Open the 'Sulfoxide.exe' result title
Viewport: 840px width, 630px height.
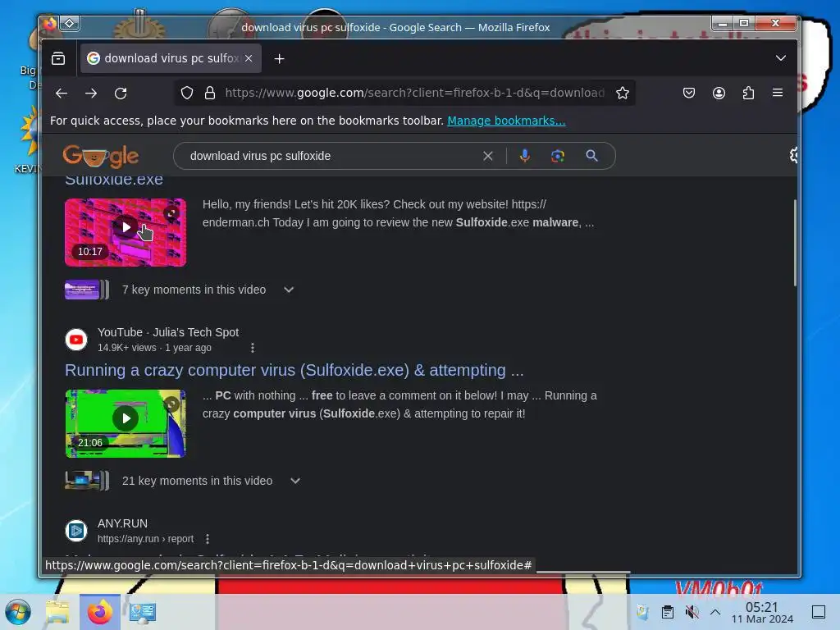[114, 180]
